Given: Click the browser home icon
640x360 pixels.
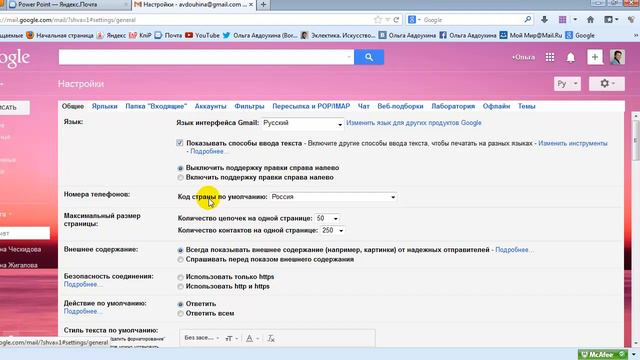Looking at the screenshot, I should [x=590, y=20].
